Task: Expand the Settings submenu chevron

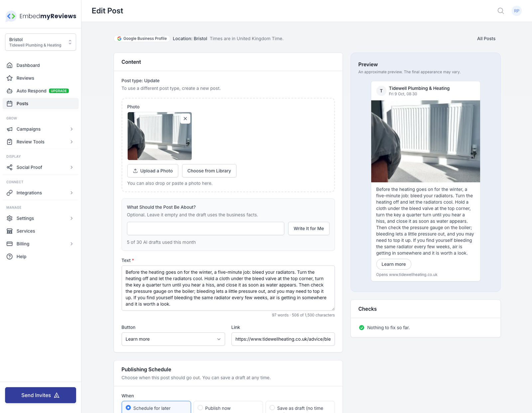Action: point(71,218)
